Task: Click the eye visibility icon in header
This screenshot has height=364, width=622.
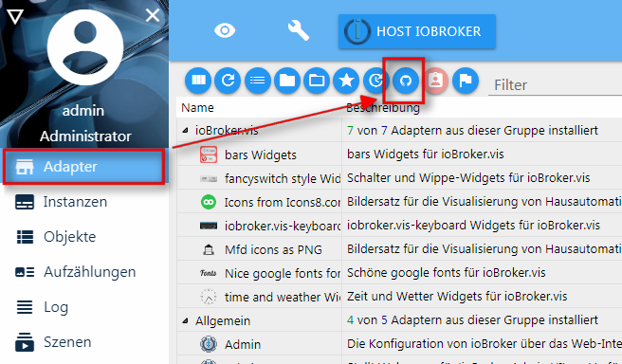Action: [225, 30]
